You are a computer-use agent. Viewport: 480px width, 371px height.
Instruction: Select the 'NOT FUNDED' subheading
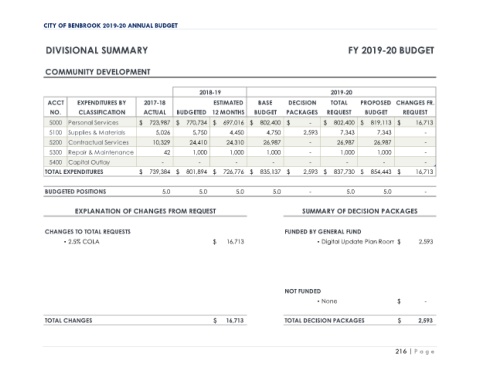(x=303, y=291)
